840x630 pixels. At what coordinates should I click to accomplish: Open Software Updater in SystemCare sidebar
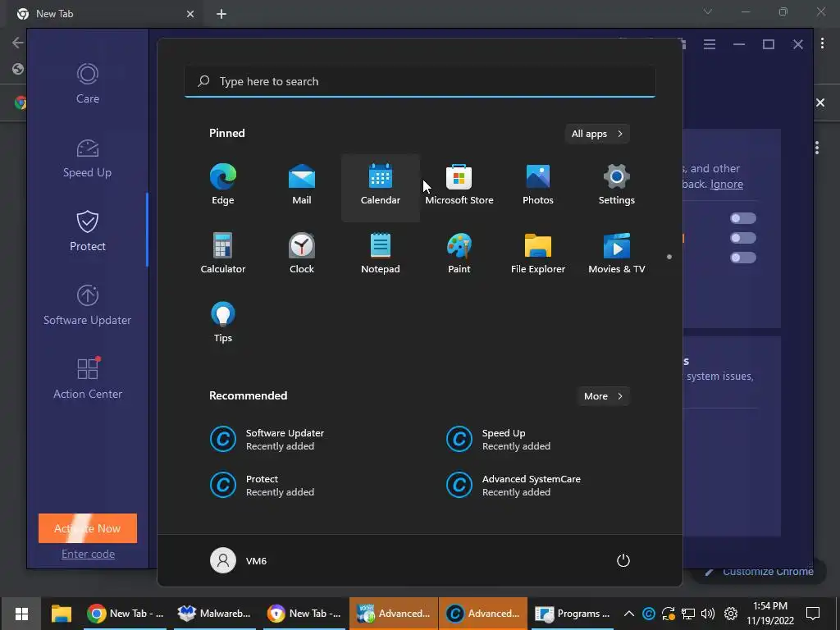point(87,305)
